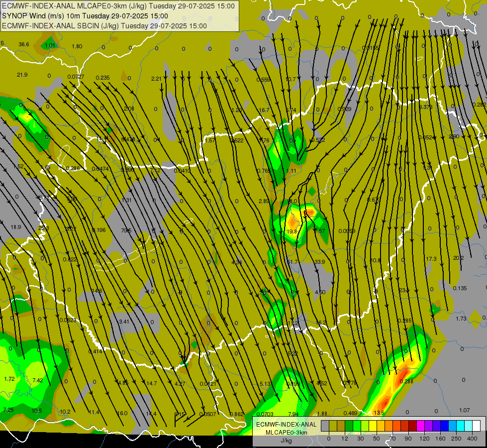Pick the dark red legend swatch
The height and width of the screenshot is (448, 487).
click(x=413, y=426)
